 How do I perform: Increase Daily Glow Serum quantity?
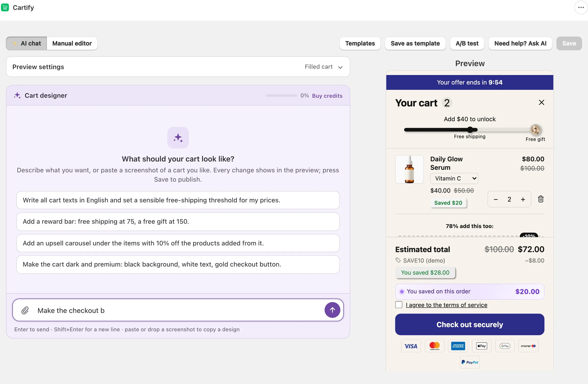coord(523,200)
